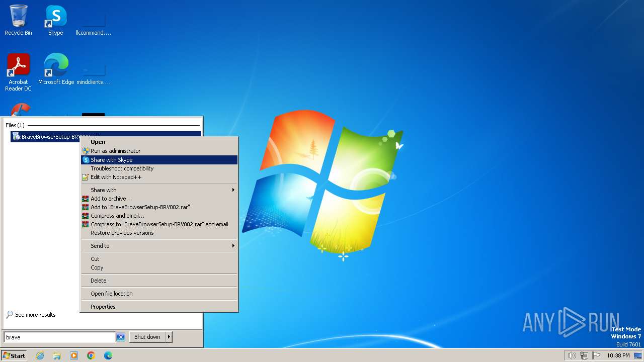Choose Delete from context menu

pyautogui.click(x=159, y=281)
